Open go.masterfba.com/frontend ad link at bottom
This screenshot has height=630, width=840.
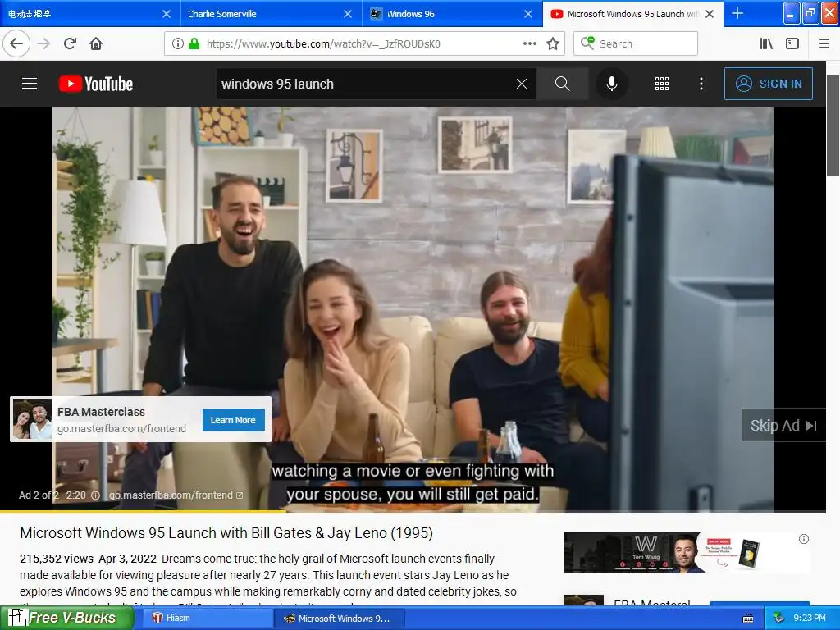(176, 495)
